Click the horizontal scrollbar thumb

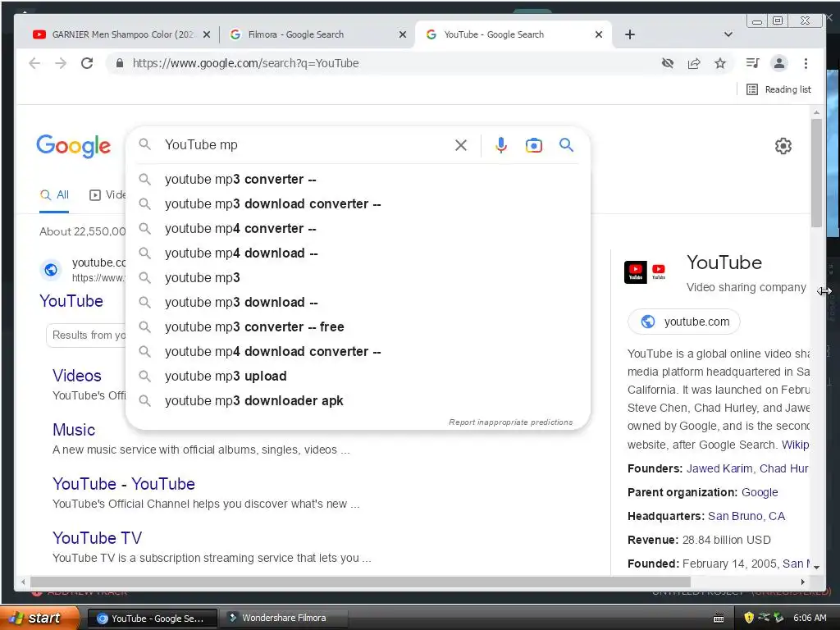pyautogui.click(x=360, y=582)
